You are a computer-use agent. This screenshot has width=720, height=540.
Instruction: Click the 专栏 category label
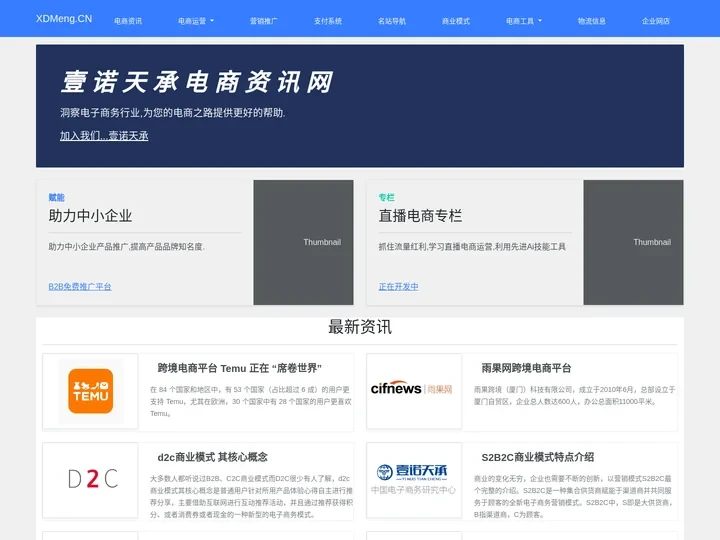tap(386, 197)
